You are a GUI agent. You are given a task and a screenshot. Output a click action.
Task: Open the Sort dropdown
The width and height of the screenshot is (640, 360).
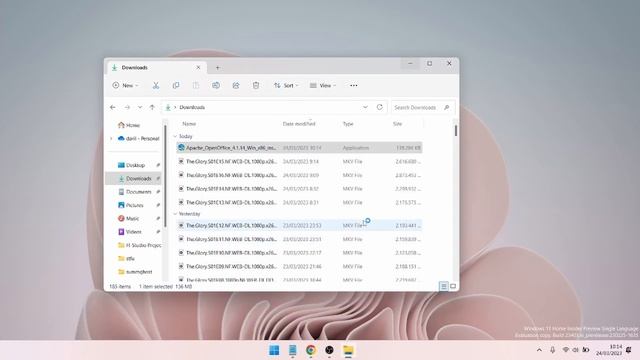coord(286,85)
